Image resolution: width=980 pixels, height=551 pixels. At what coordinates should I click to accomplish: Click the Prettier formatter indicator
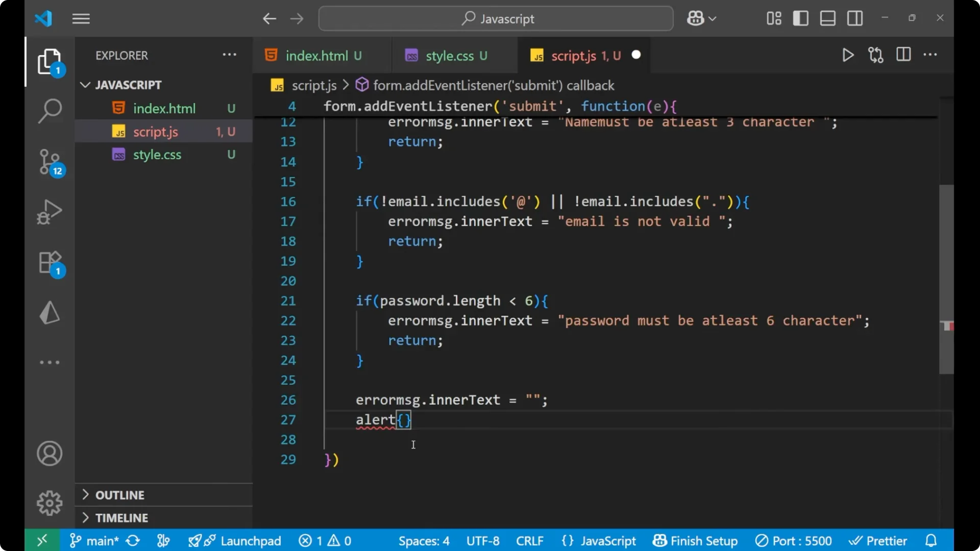(879, 540)
